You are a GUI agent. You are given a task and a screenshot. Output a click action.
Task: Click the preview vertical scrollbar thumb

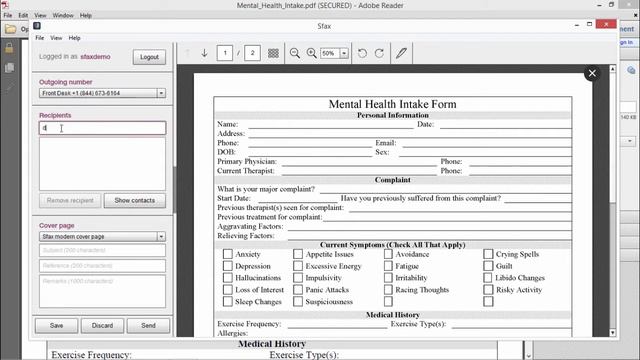pyautogui.click(x=613, y=137)
